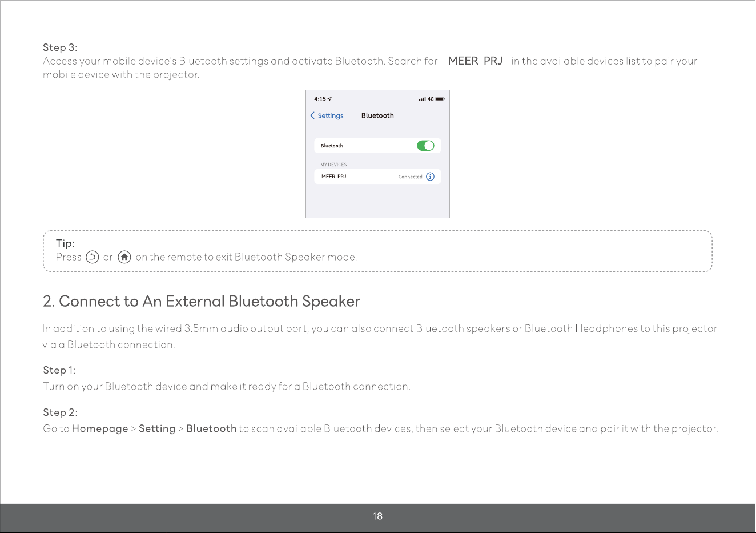Toggle the Bluetooth switch in phone screenshot

pos(425,146)
